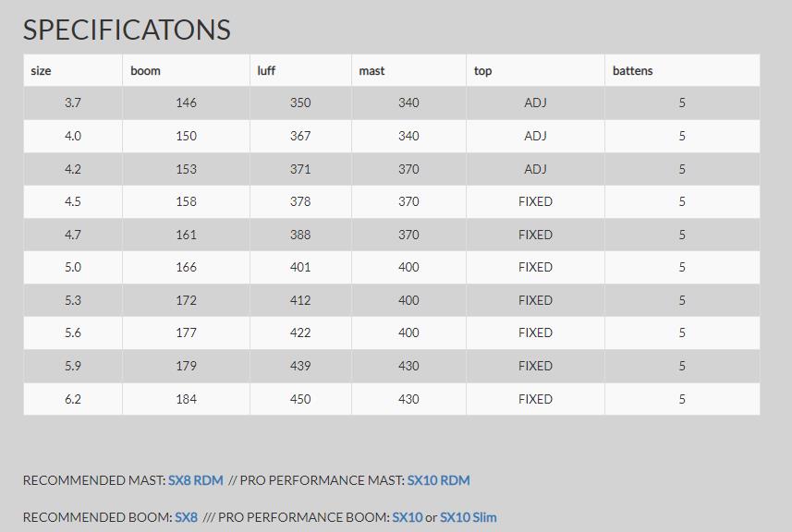This screenshot has width=792, height=532.
Task: Open the SX8 RDM recommended mast link
Action: coord(196,480)
